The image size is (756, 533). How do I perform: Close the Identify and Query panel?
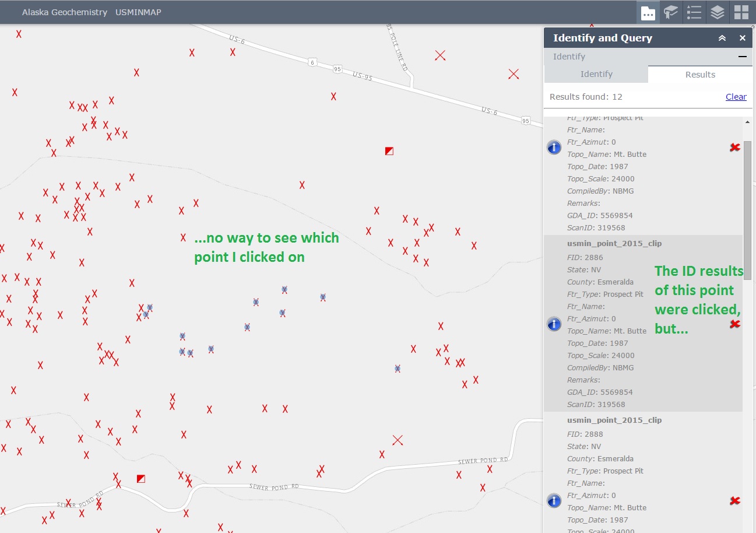click(743, 38)
